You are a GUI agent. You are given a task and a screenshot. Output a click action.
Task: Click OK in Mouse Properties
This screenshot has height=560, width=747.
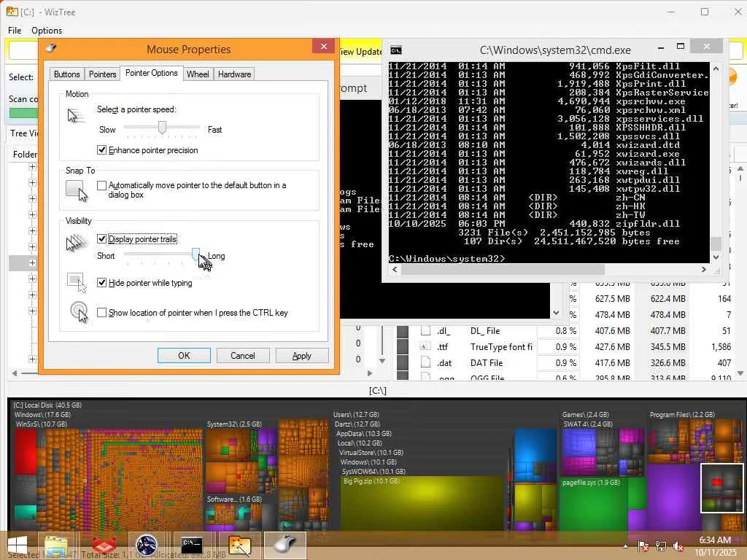point(184,355)
